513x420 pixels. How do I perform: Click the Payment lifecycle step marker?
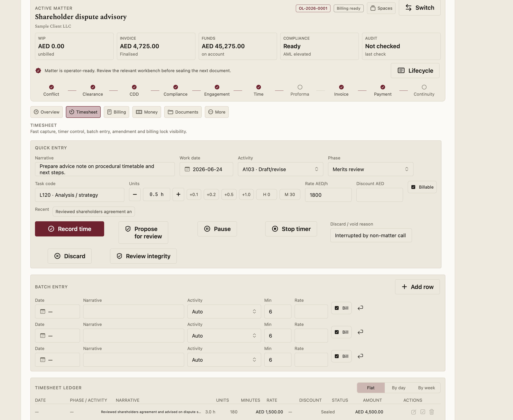tap(383, 87)
